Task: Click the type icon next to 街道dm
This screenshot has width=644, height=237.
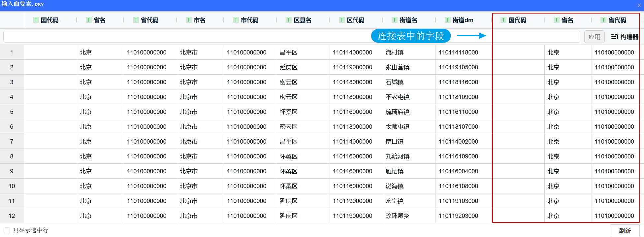Action: point(447,20)
